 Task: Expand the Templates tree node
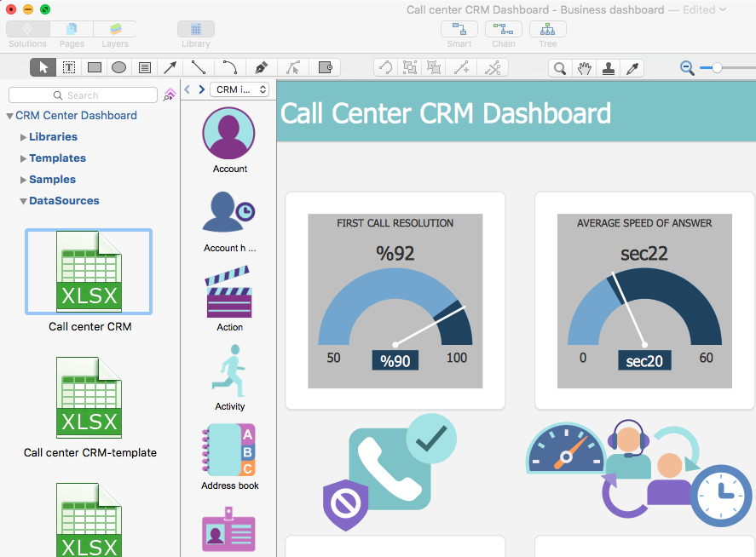pos(23,158)
